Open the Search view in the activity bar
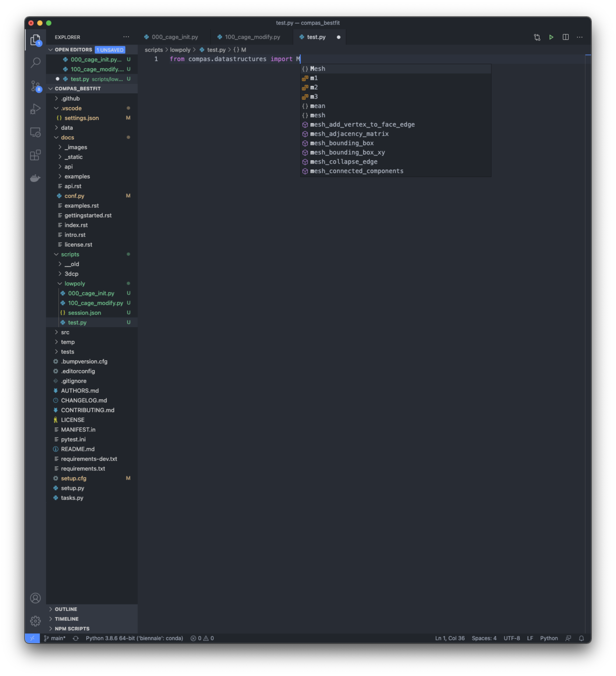The image size is (616, 676). (x=36, y=63)
